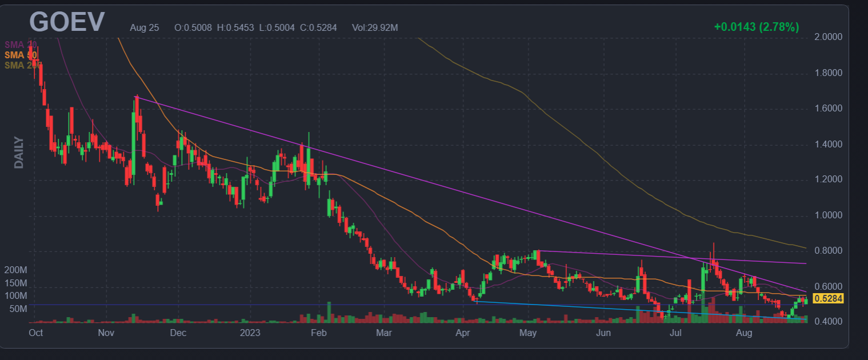Click the Dec date axis label
Viewport: 868px width, 360px height.
[x=178, y=333]
